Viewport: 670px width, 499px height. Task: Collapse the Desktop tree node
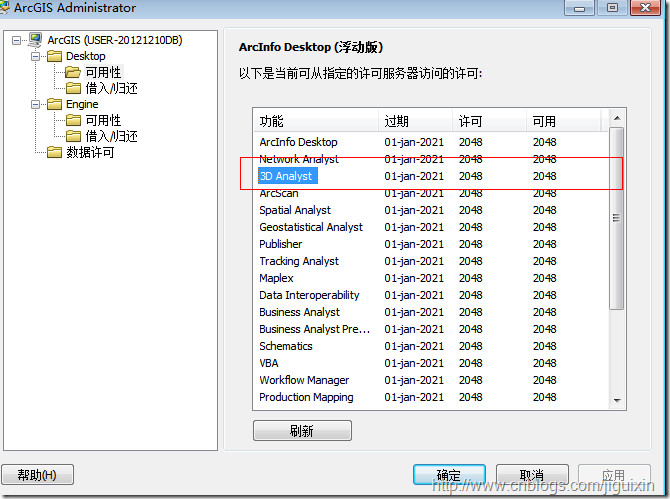[x=35, y=56]
